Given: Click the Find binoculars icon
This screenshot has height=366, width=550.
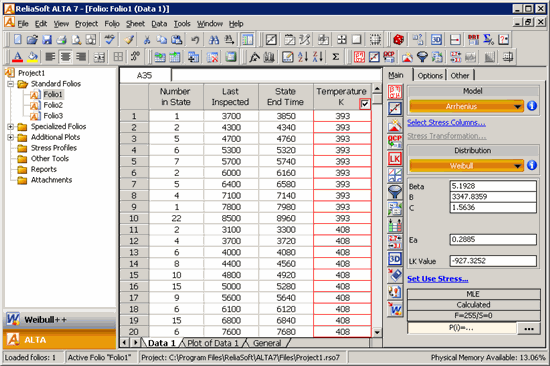Looking at the screenshot, I should pos(214,39).
